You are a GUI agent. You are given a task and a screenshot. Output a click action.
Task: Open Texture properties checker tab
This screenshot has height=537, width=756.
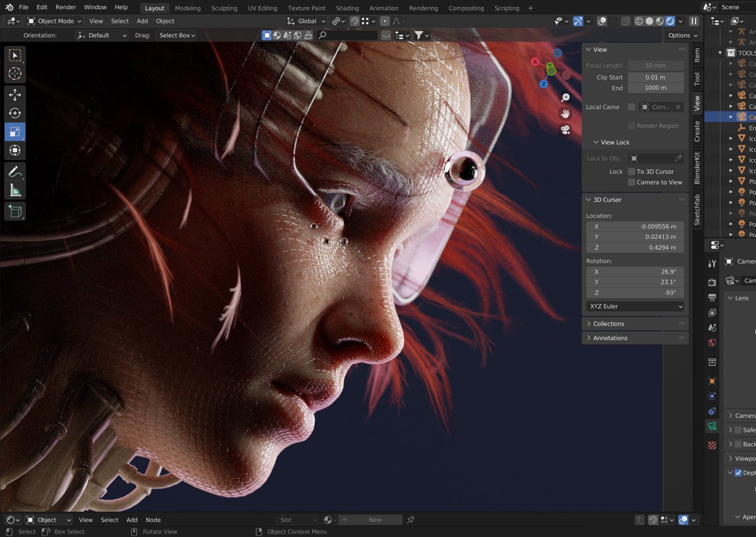point(712,445)
